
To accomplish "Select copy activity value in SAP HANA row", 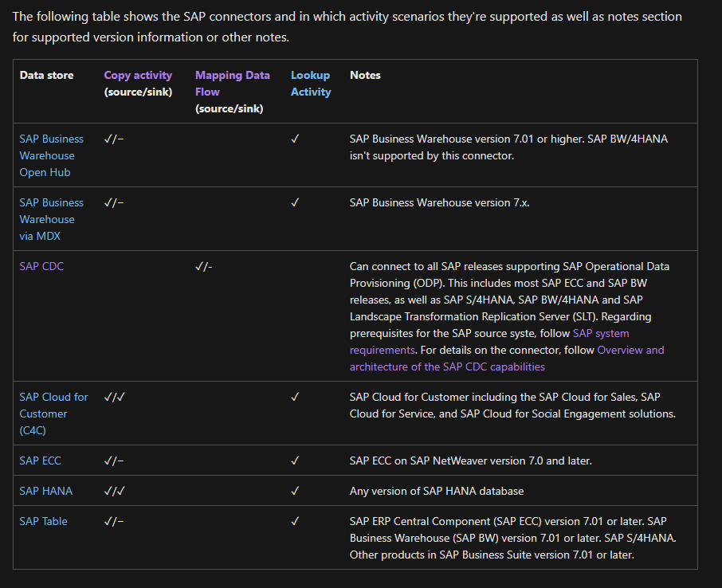I will [x=114, y=491].
